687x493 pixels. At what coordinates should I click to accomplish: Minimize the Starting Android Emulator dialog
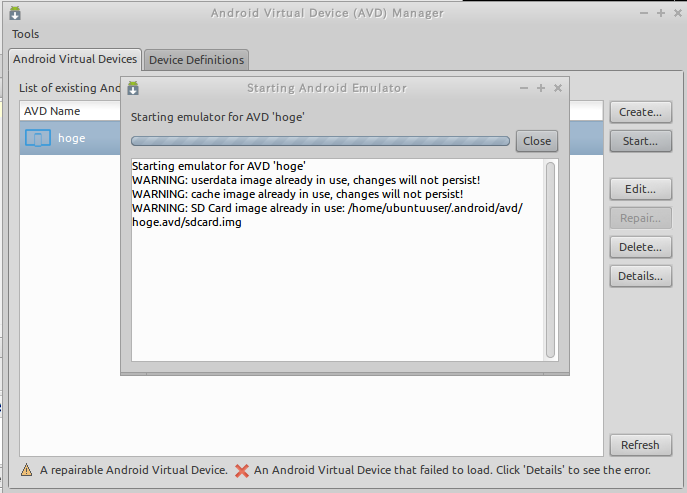[x=524, y=88]
